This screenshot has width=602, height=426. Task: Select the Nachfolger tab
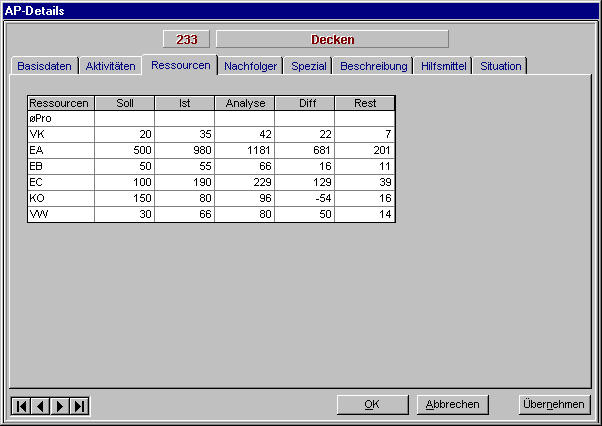[250, 66]
